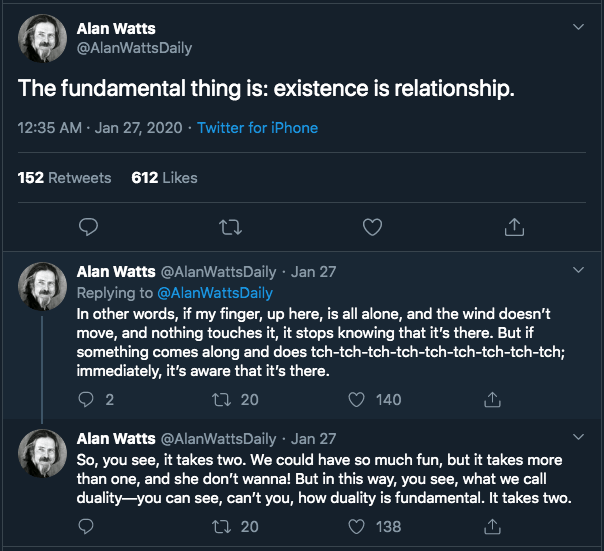This screenshot has width=604, height=551.
Task: Expand options chevron on second reply
Action: pyautogui.click(x=577, y=438)
